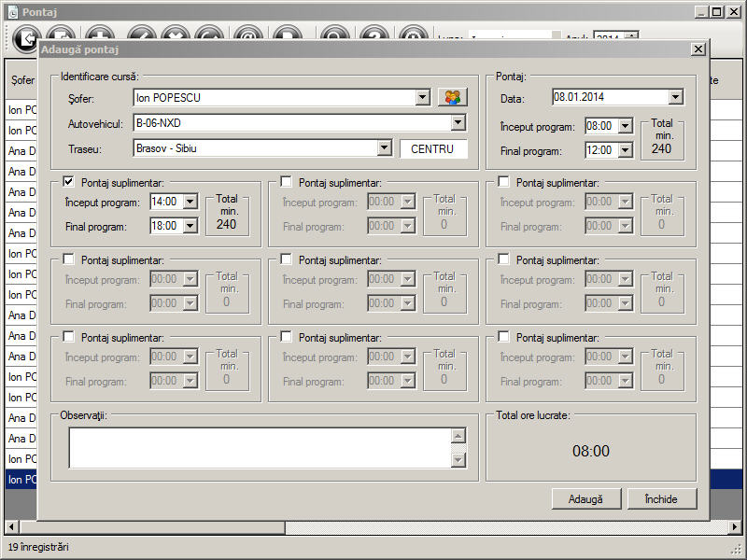This screenshot has height=560, width=747.
Task: Click the @ email icon in Pontaj toolbar
Action: pyautogui.click(x=248, y=34)
